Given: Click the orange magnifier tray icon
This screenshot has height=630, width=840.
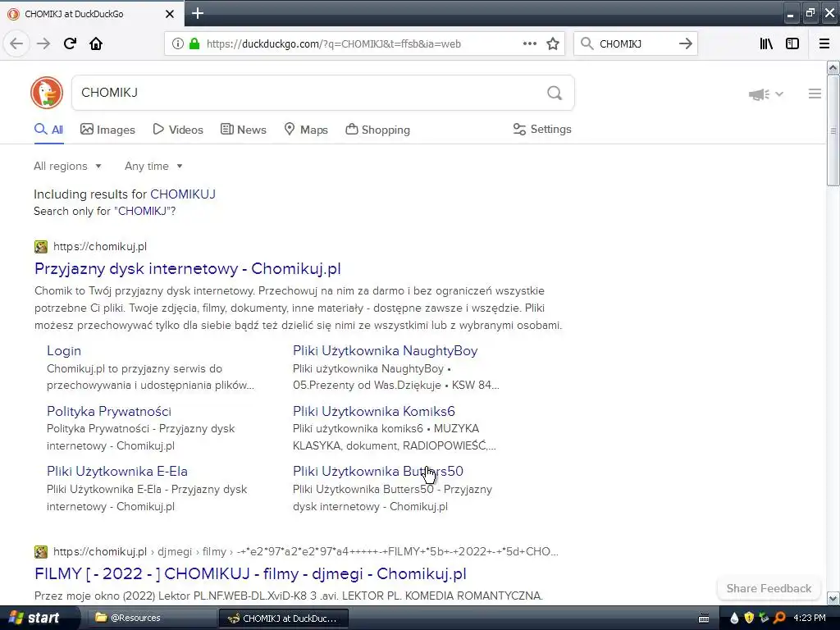Looking at the screenshot, I should (x=780, y=619).
